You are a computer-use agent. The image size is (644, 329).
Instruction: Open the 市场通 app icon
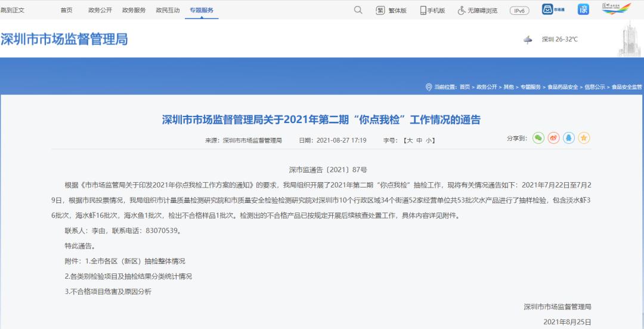coord(553,10)
